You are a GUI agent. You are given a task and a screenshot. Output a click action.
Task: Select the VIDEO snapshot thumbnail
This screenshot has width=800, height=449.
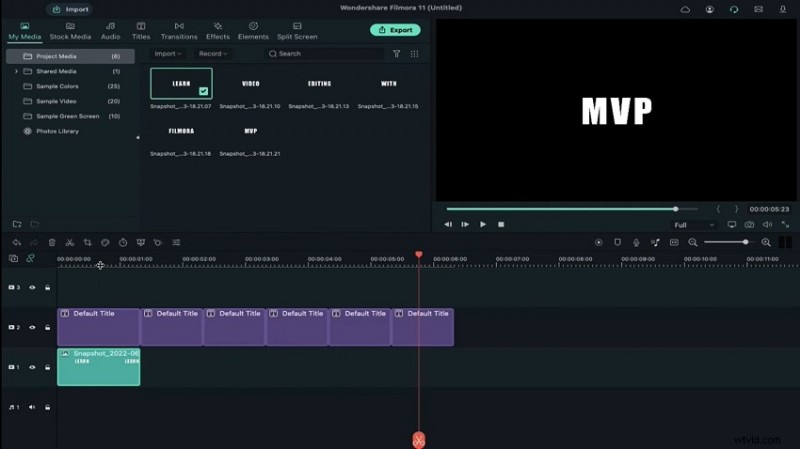251,84
